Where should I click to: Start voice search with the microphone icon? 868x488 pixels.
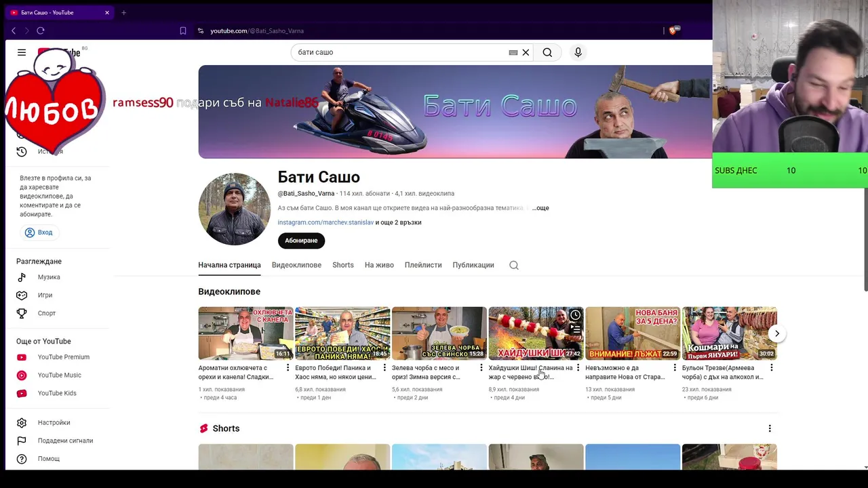(x=578, y=52)
